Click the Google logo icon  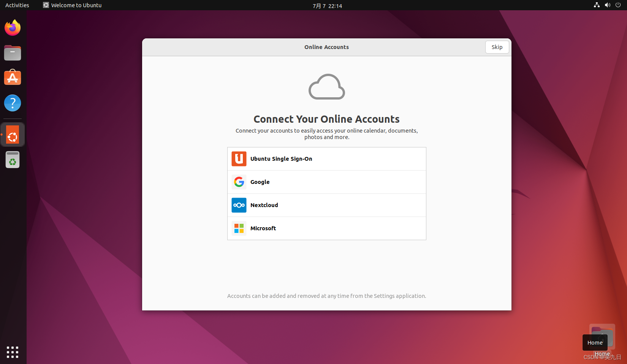coord(239,182)
